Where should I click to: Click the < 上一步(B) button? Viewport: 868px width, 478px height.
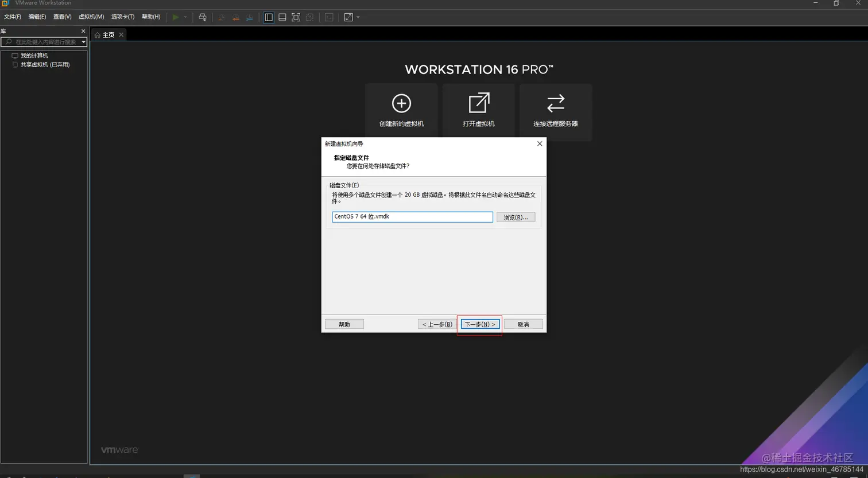point(437,324)
